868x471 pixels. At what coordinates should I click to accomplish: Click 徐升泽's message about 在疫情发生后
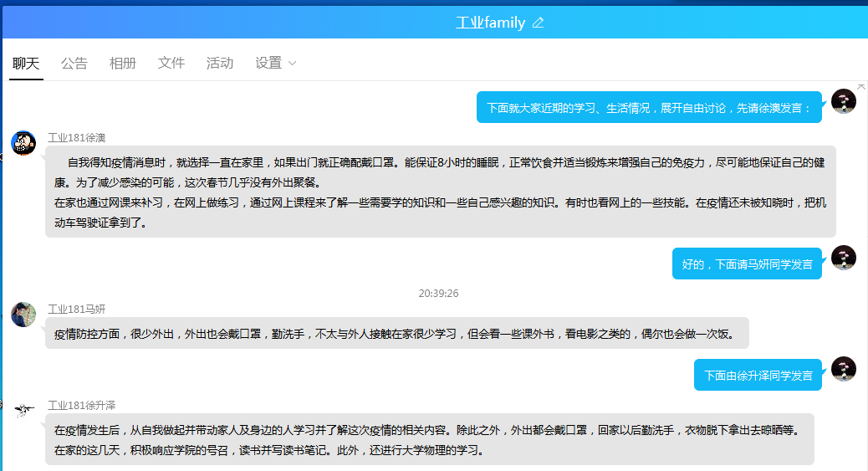pyautogui.click(x=430, y=439)
